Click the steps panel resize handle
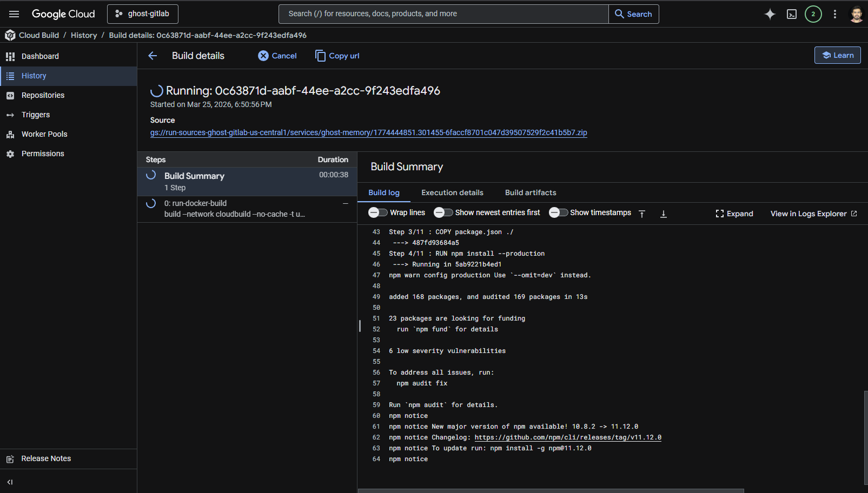The image size is (868, 493). [360, 325]
